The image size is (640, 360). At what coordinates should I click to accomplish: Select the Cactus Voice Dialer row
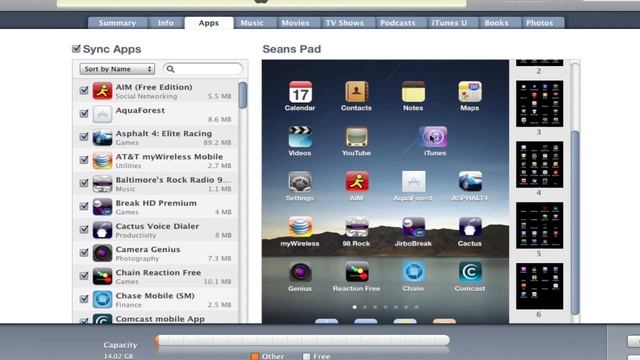[156, 230]
